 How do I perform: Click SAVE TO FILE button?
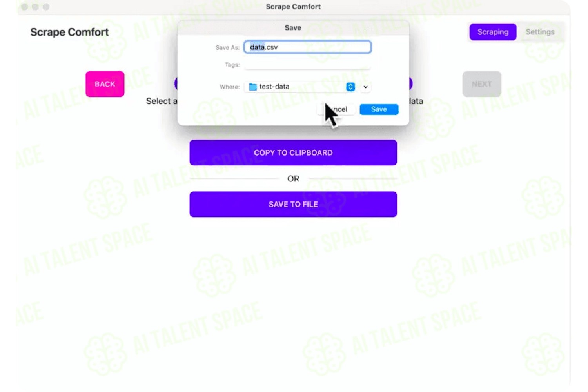(x=293, y=204)
